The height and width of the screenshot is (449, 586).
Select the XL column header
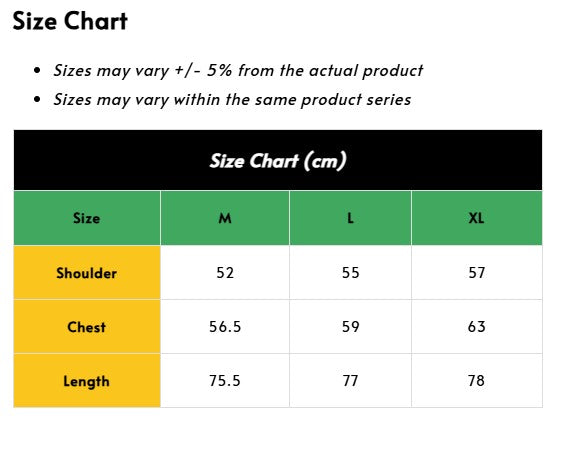click(476, 218)
